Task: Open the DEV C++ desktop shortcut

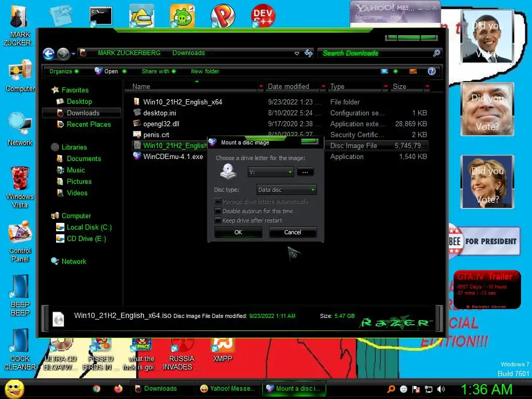Action: (x=263, y=15)
